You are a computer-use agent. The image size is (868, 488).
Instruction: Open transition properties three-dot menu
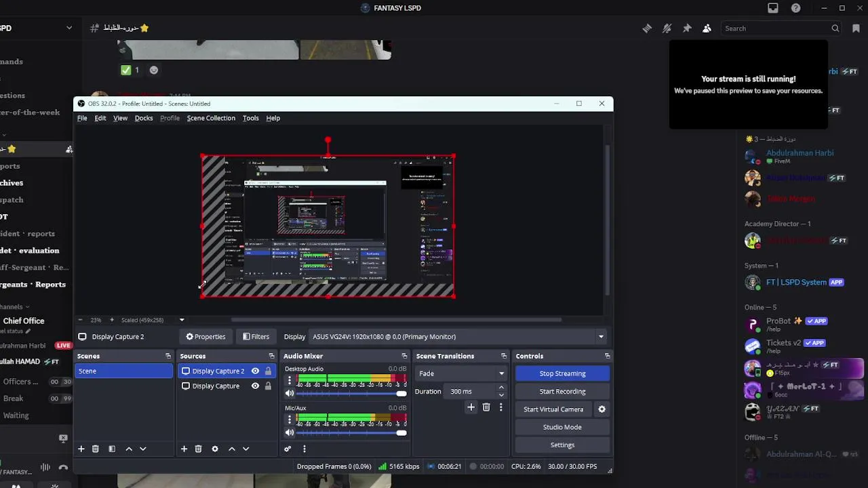[x=501, y=407]
